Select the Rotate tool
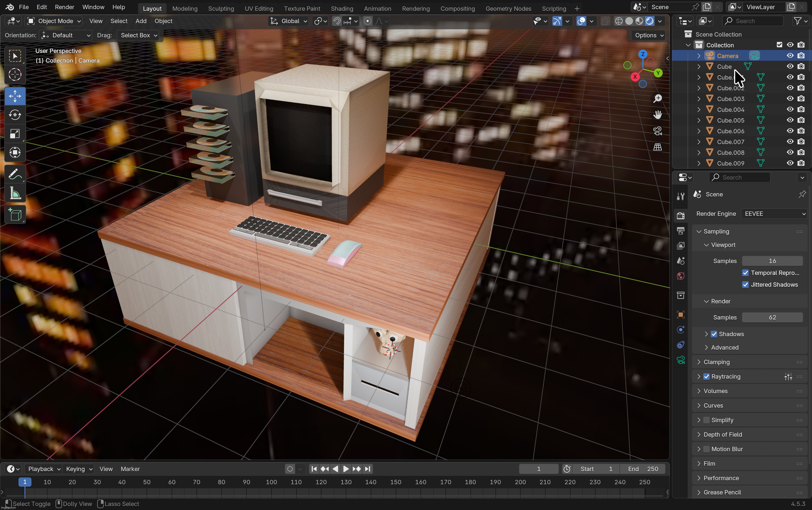The width and height of the screenshot is (812, 510). [x=15, y=115]
